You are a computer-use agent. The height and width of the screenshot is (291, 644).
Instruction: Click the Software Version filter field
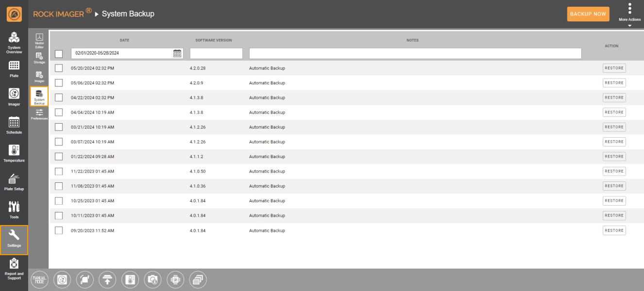[216, 53]
